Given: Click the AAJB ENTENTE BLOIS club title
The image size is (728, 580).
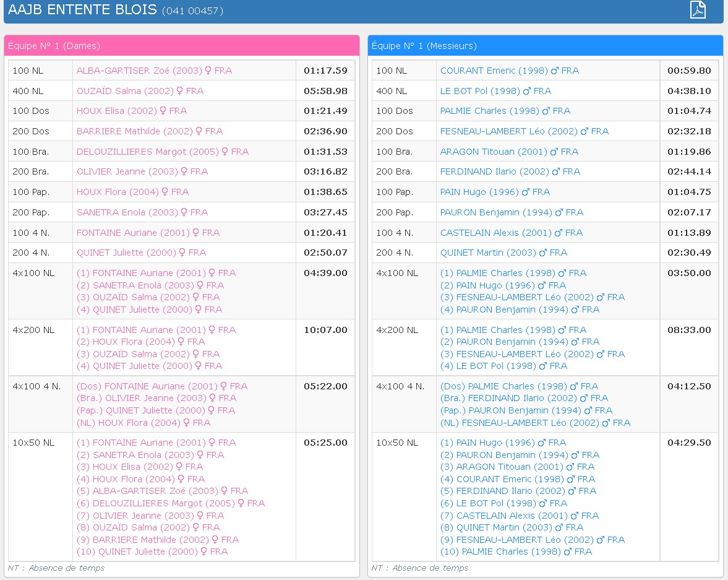Looking at the screenshot, I should 83,10.
